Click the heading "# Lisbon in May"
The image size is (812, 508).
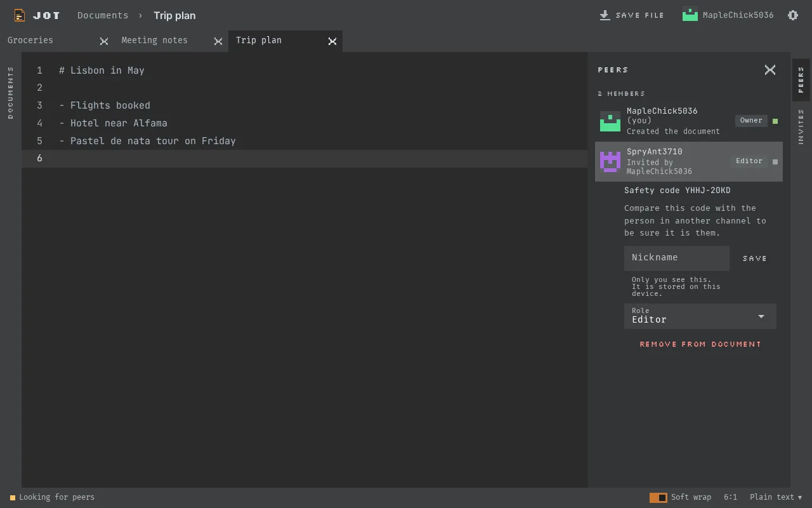[101, 70]
